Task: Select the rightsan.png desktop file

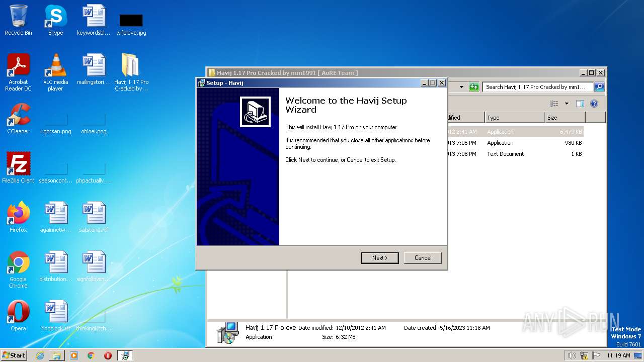Action: point(55,124)
